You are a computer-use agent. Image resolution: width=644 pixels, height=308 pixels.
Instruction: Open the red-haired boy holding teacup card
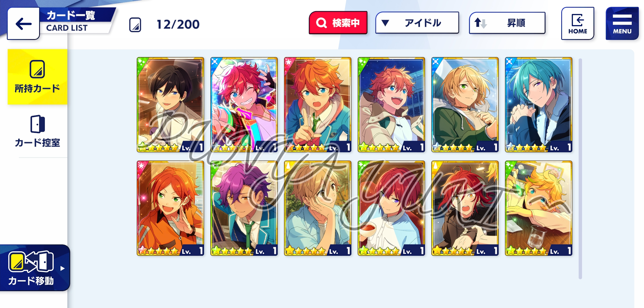coord(391,208)
